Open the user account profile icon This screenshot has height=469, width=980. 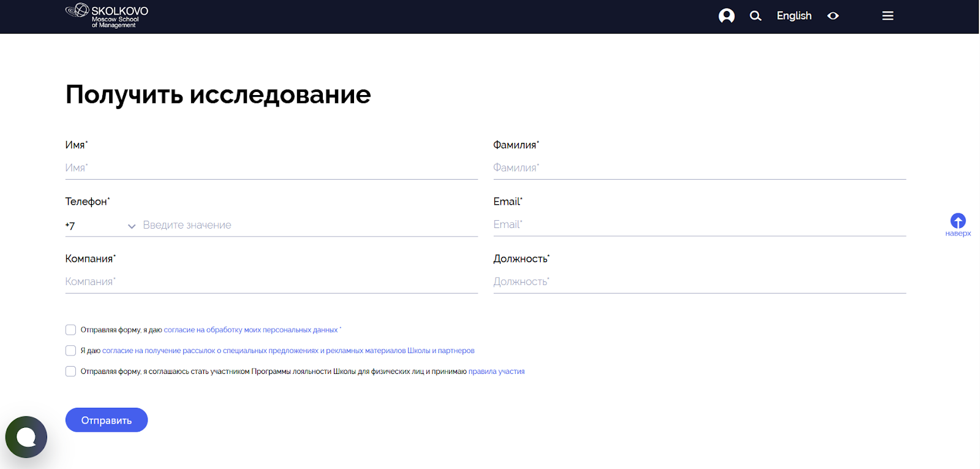point(726,16)
